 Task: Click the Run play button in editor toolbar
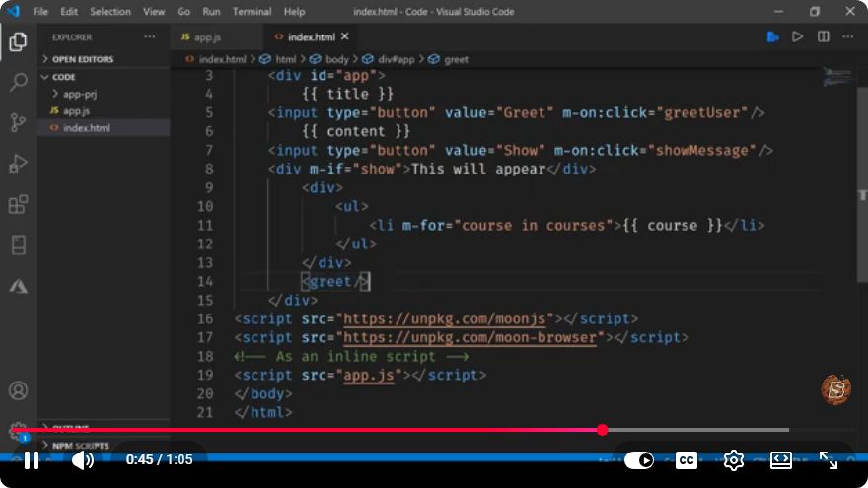[797, 37]
